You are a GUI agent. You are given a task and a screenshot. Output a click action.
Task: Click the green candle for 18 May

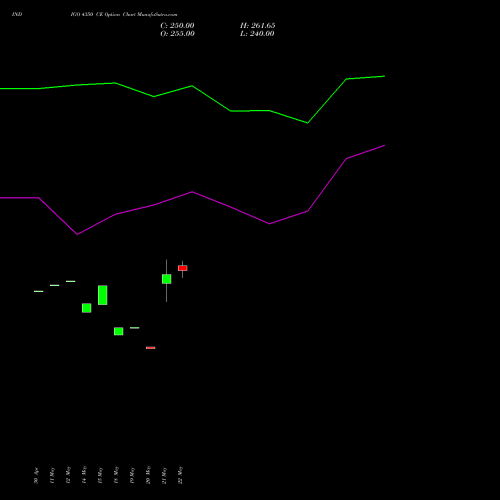(119, 331)
